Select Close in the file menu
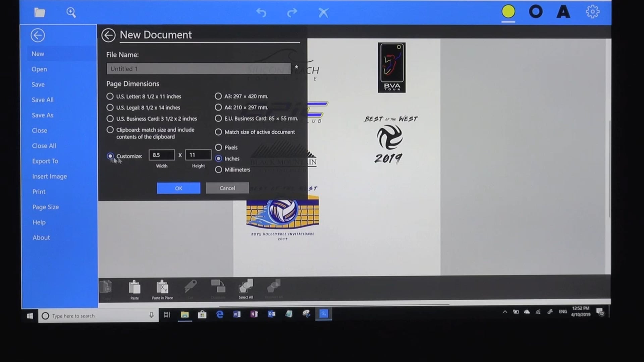The height and width of the screenshot is (362, 644). click(39, 130)
